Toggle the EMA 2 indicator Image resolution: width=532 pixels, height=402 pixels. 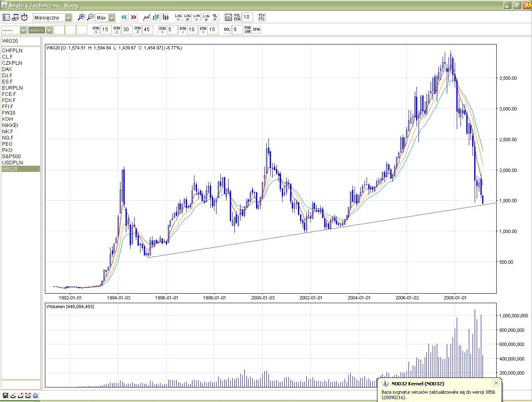pos(182,29)
